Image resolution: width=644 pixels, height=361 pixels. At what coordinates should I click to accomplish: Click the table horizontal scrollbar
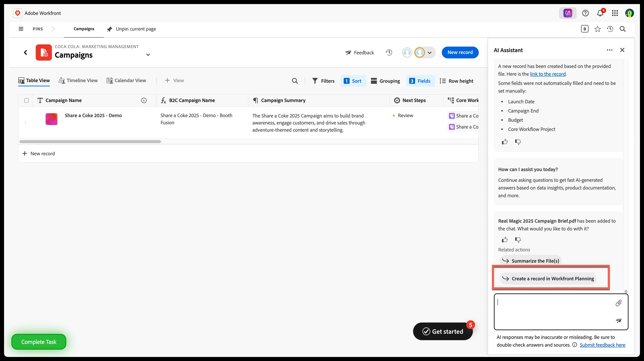[x=90, y=142]
